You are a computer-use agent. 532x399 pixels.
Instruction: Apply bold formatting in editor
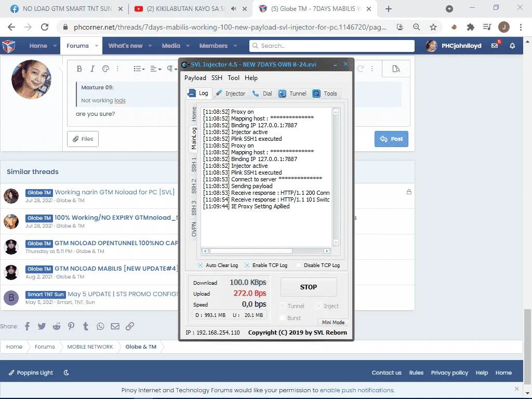(x=79, y=69)
